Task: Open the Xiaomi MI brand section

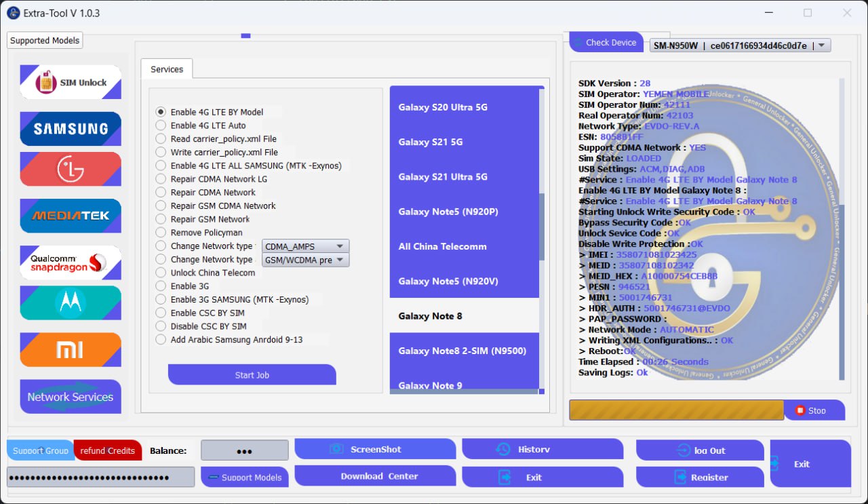Action: [x=71, y=349]
